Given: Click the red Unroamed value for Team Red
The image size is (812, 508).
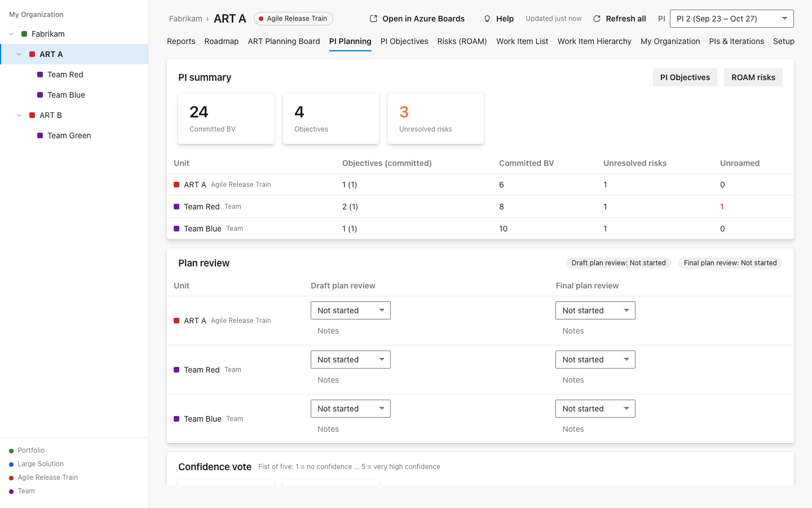Looking at the screenshot, I should tap(722, 207).
